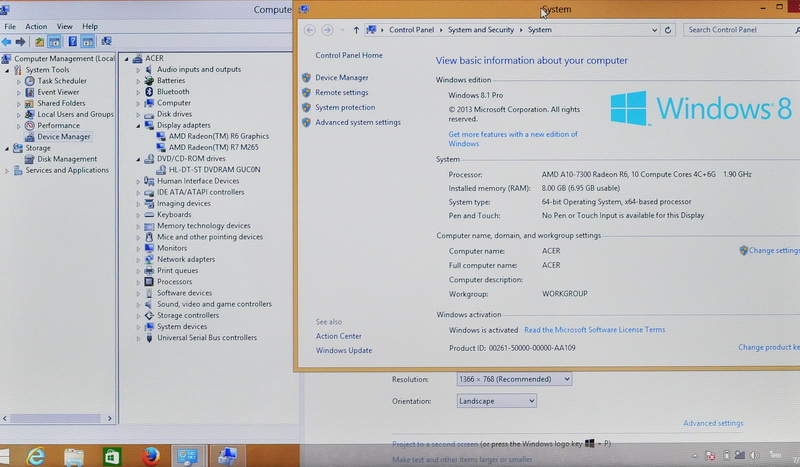
Task: Select Local Users and Groups tree item
Action: click(x=76, y=114)
